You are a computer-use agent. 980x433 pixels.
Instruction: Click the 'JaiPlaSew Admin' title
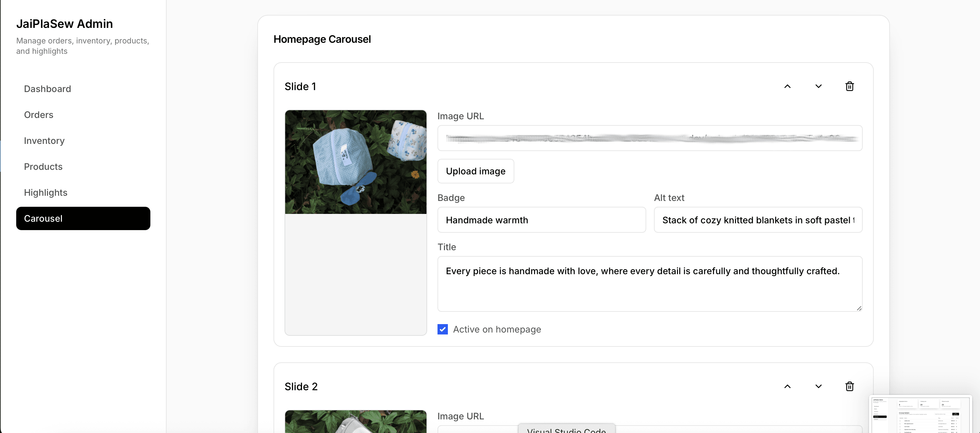click(64, 24)
